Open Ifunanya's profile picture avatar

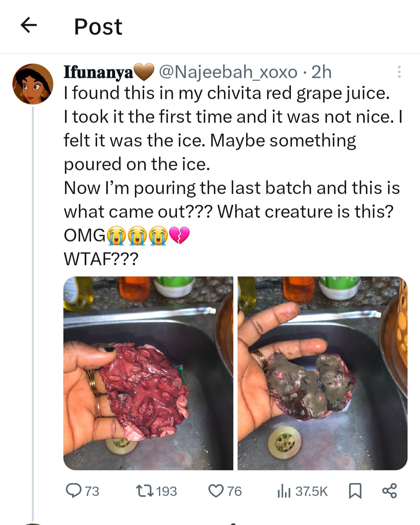[33, 84]
